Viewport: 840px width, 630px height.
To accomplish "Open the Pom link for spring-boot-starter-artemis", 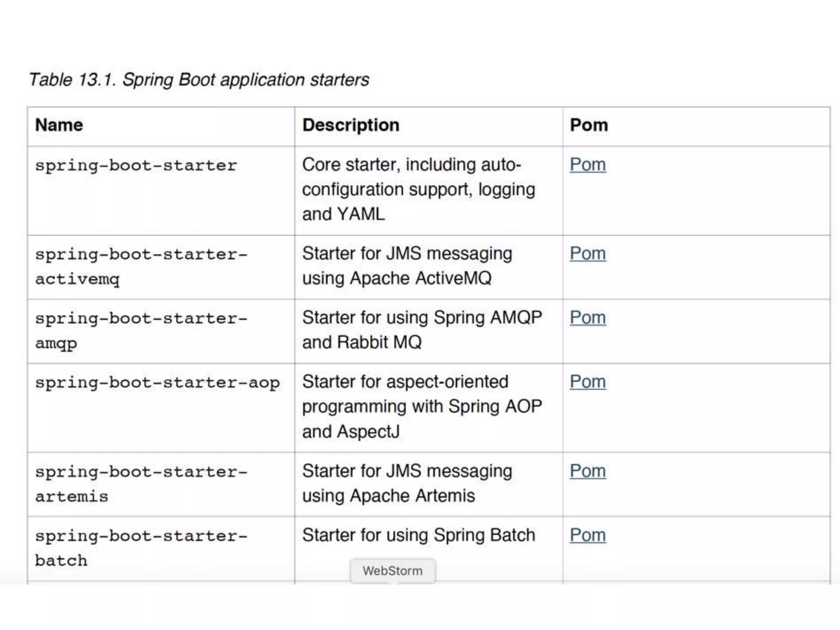I will tap(587, 471).
